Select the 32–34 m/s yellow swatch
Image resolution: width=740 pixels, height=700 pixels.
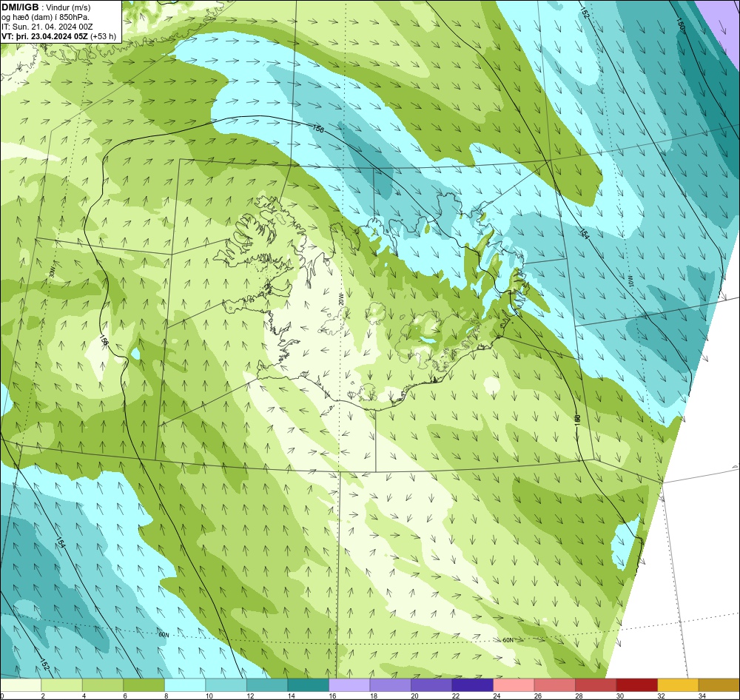click(x=678, y=684)
